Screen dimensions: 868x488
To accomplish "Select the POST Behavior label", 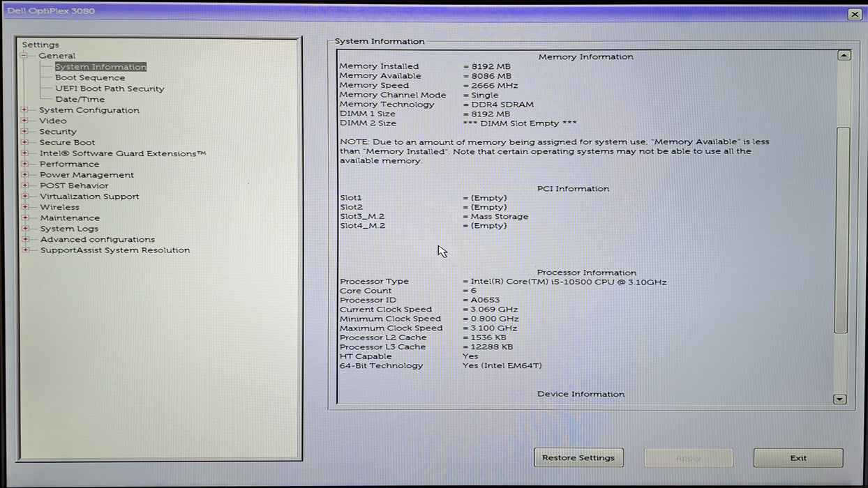I will [x=74, y=185].
